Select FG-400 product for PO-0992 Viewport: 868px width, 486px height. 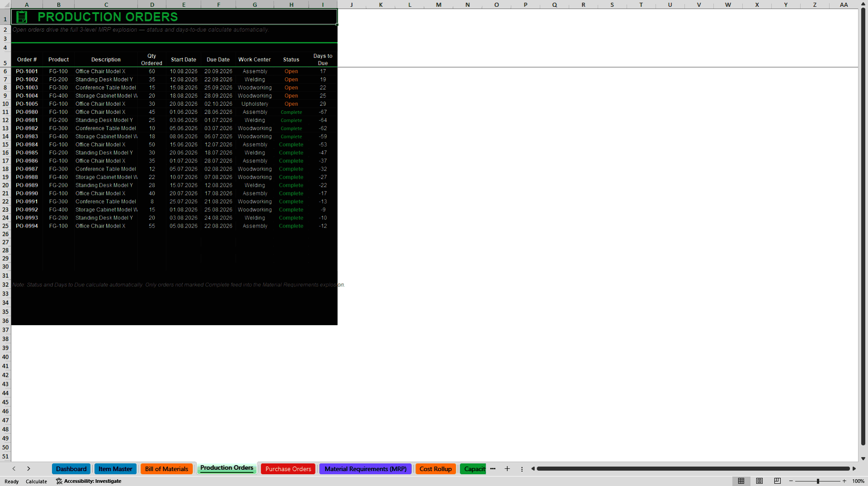pos(58,210)
